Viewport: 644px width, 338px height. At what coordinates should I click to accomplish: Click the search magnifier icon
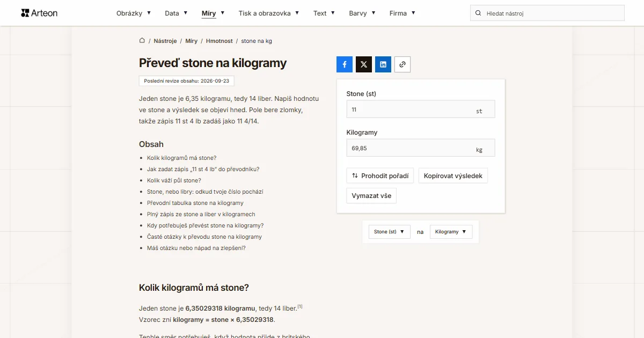[x=478, y=13]
